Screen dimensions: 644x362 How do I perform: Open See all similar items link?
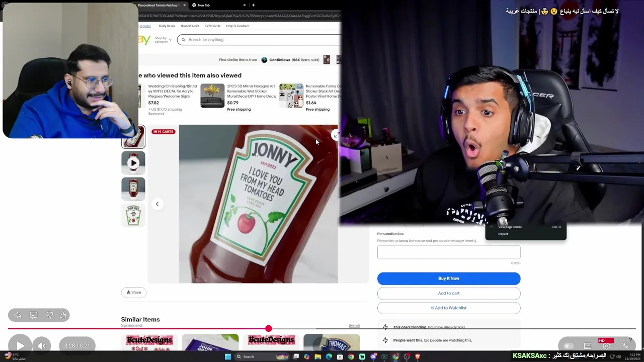click(354, 326)
